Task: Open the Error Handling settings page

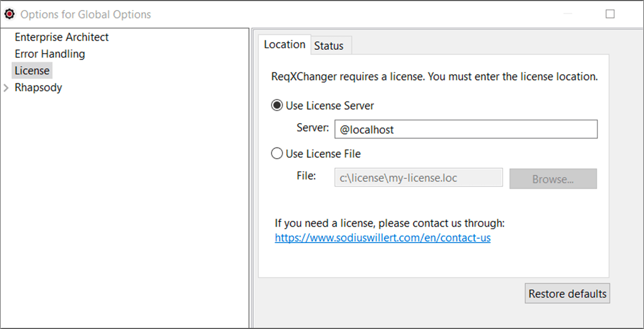Action: (x=50, y=54)
